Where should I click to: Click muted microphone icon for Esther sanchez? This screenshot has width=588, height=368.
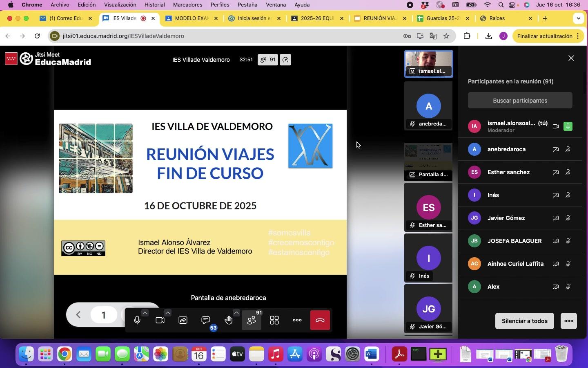568,172
